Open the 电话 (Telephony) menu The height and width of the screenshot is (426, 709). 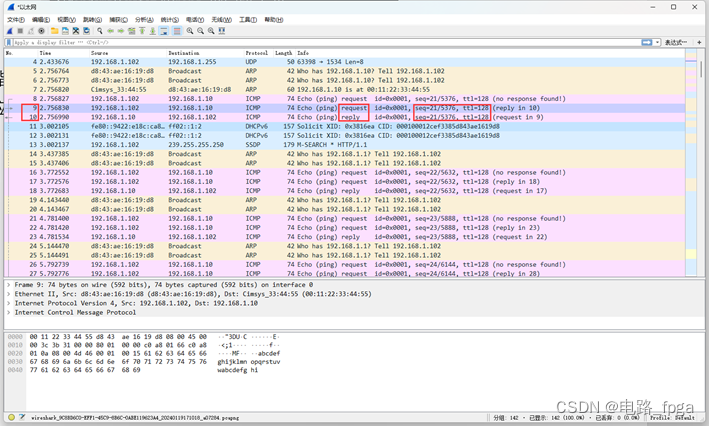tap(195, 19)
